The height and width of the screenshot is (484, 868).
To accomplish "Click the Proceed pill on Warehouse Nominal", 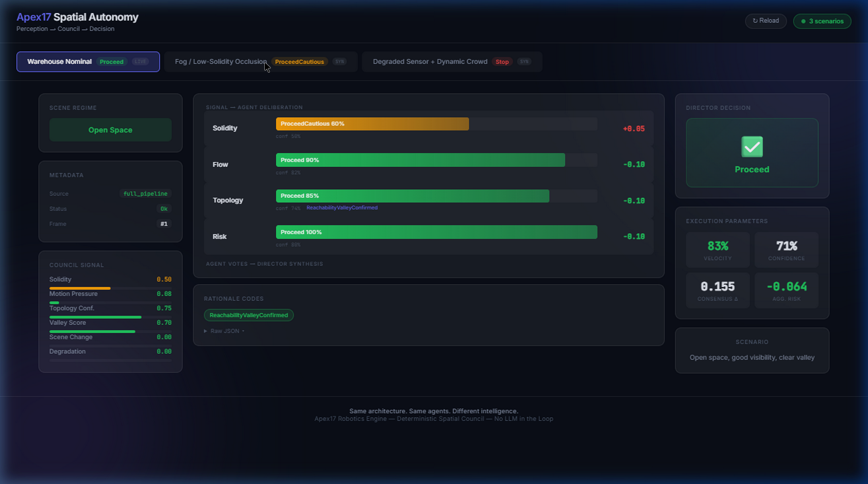I will (x=111, y=61).
